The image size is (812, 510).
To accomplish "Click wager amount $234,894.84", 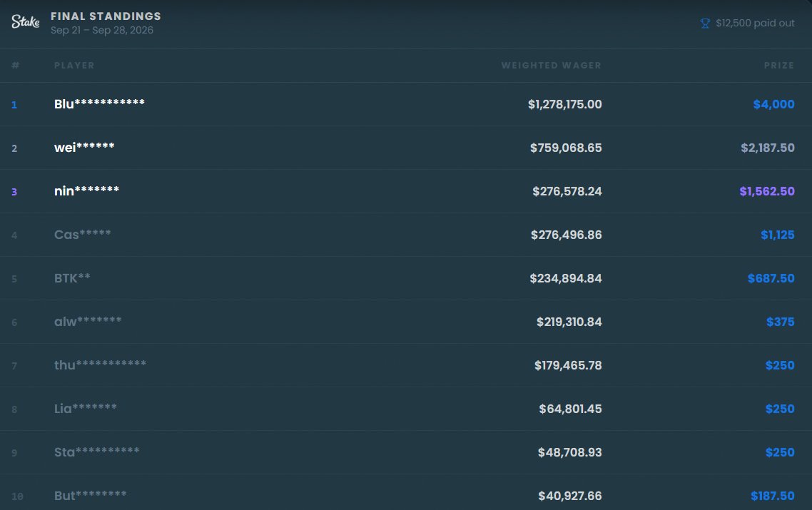I will coord(566,278).
